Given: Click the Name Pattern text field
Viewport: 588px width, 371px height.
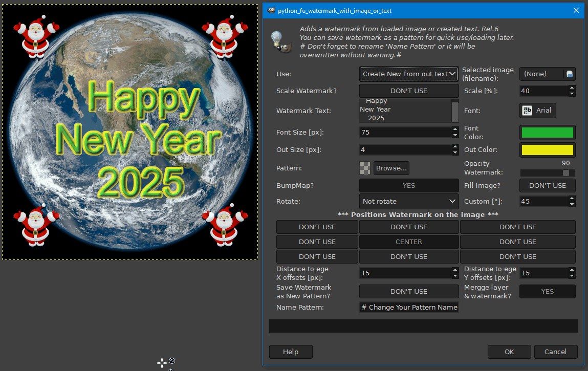Looking at the screenshot, I should coord(409,307).
